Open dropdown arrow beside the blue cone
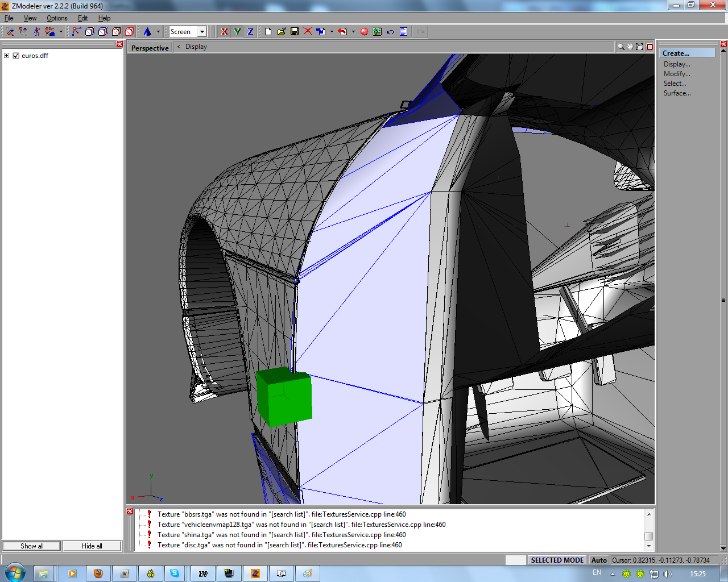Viewport: 728px width, 582px height. 158,32
